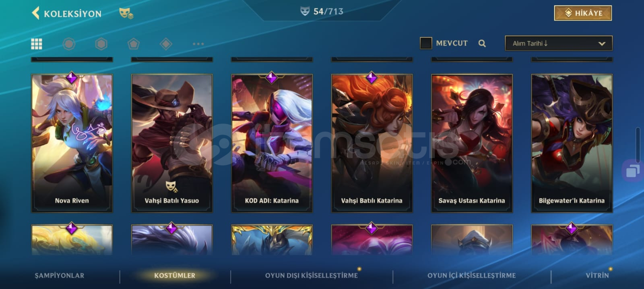
Task: Click the Hikâye button
Action: point(583,13)
